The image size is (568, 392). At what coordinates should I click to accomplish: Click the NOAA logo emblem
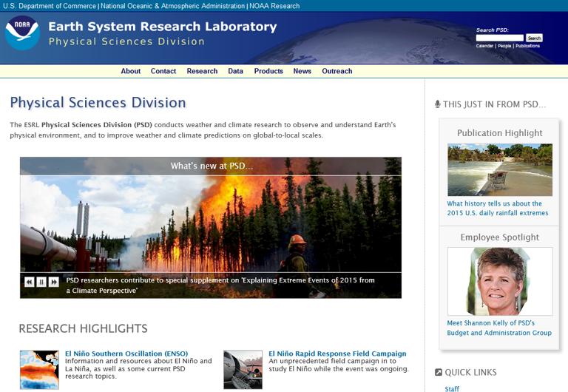[21, 33]
